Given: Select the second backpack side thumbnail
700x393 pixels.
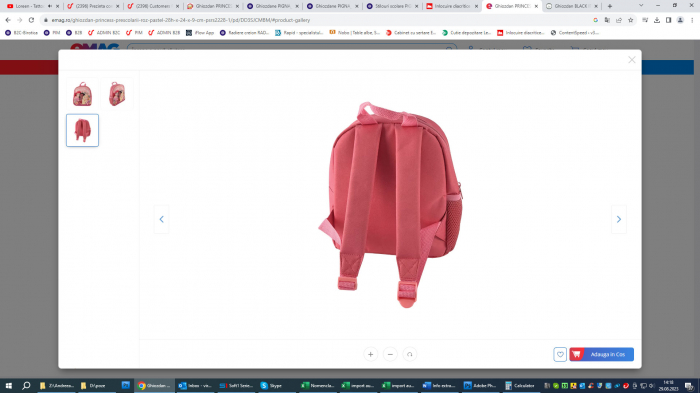Looking at the screenshot, I should click(x=117, y=94).
